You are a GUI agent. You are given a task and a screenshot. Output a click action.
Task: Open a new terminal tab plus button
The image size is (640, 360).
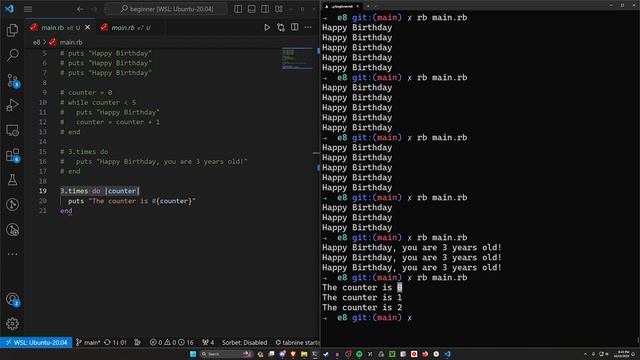tap(368, 6)
